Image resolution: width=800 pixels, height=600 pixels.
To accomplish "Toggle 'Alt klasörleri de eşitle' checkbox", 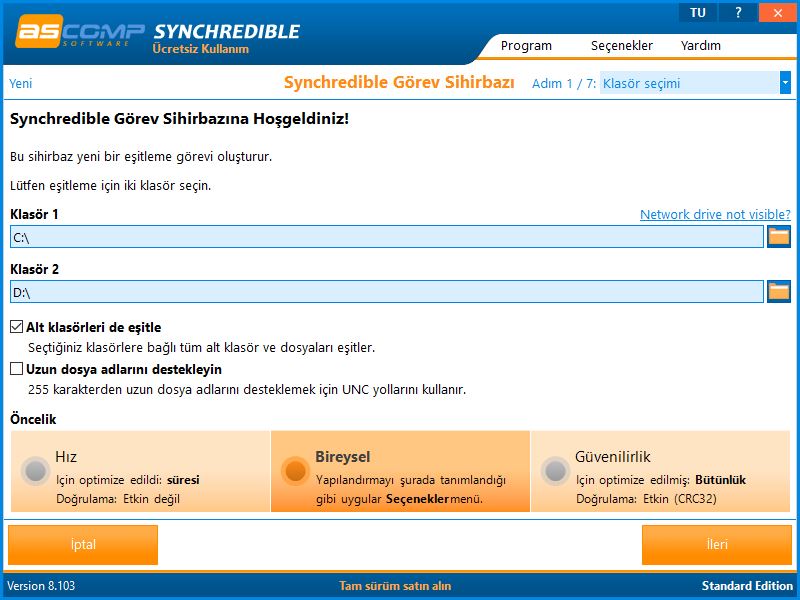I will click(x=17, y=327).
